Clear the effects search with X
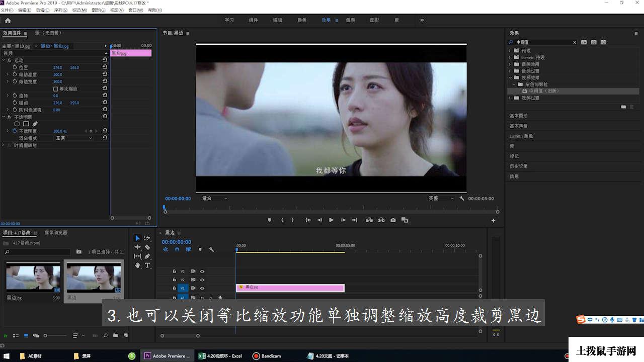 (x=575, y=42)
